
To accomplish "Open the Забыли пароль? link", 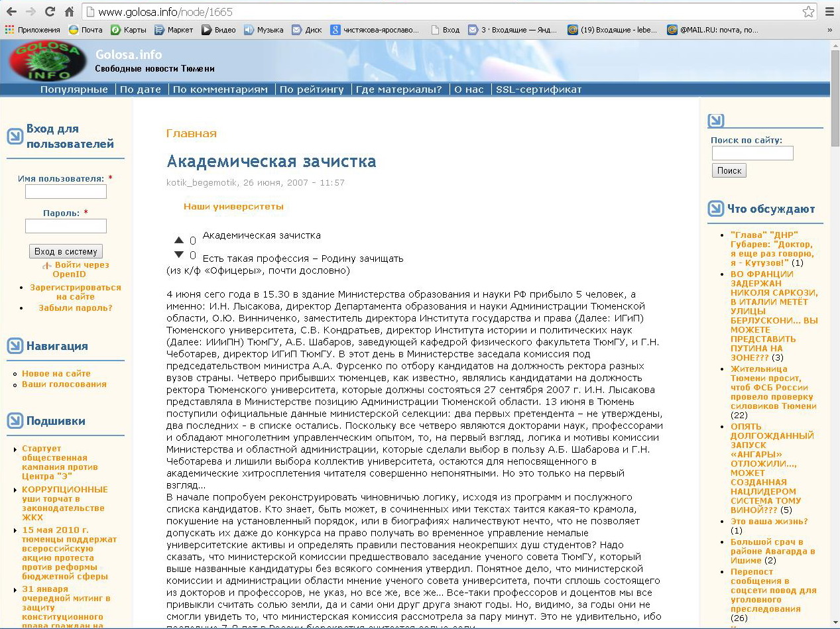I will pos(76,308).
